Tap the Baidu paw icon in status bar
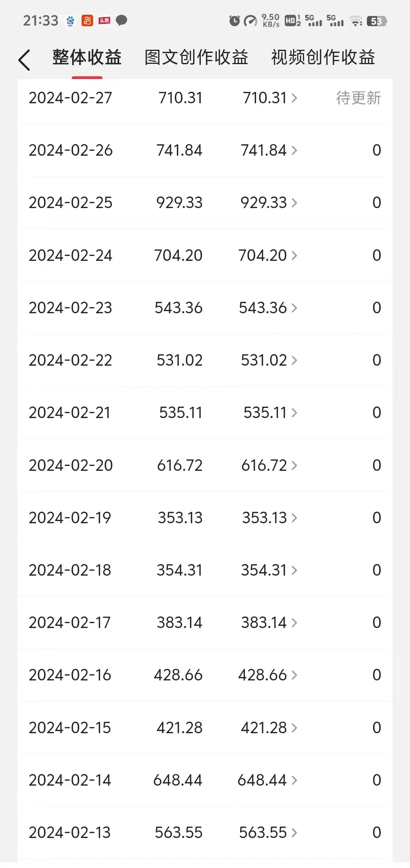 point(70,21)
